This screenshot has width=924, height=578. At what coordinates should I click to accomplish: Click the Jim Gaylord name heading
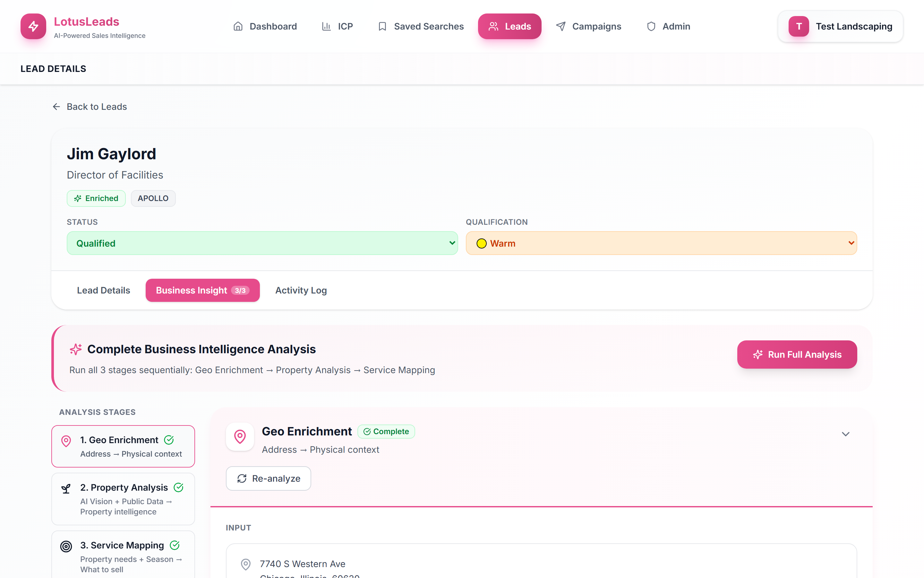[112, 154]
